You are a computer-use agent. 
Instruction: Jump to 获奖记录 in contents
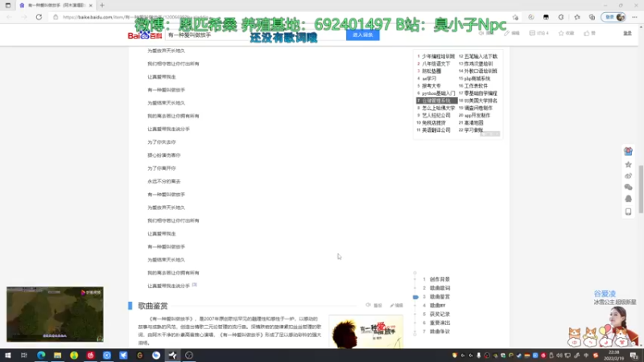point(440,314)
